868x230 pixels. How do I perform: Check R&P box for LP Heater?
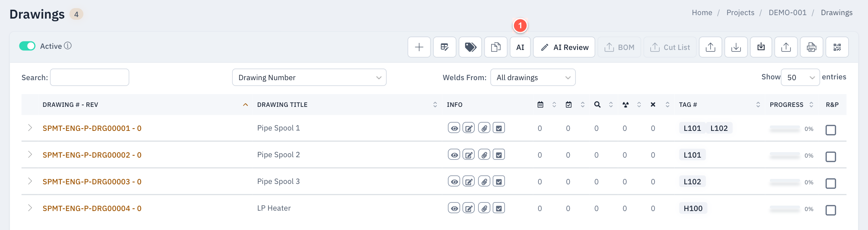[x=831, y=210]
